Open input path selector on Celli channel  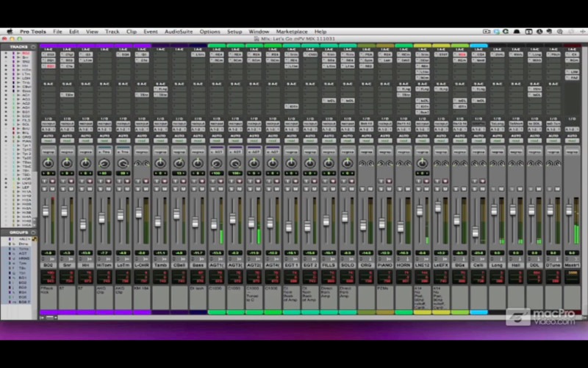(478, 123)
